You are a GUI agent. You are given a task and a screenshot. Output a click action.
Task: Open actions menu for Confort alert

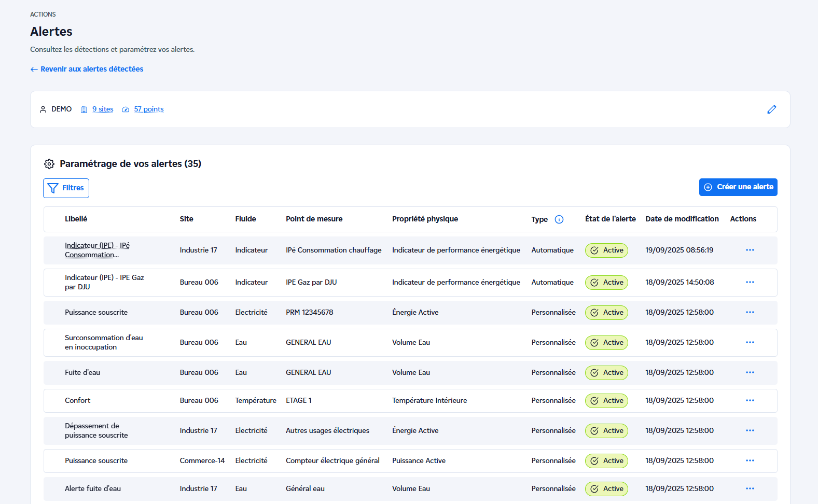point(750,400)
